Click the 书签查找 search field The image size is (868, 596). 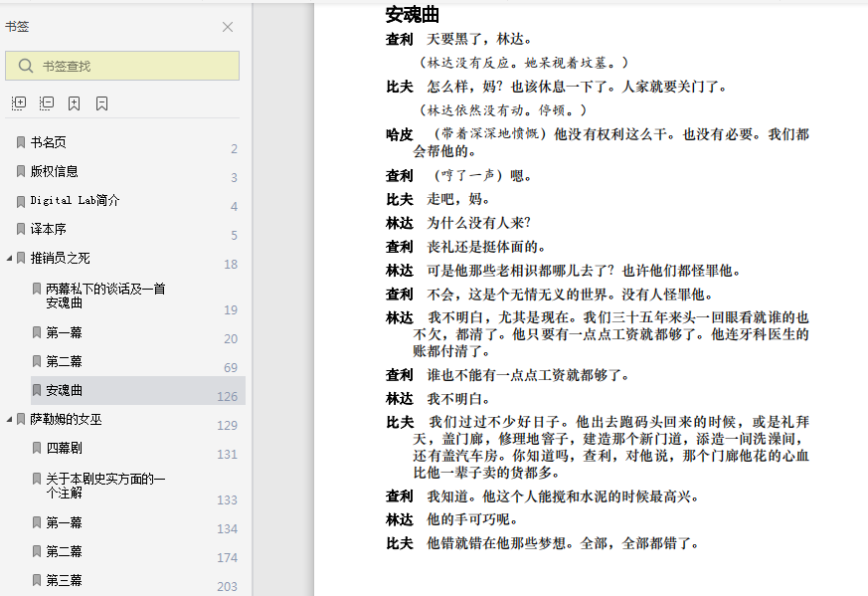pos(122,66)
